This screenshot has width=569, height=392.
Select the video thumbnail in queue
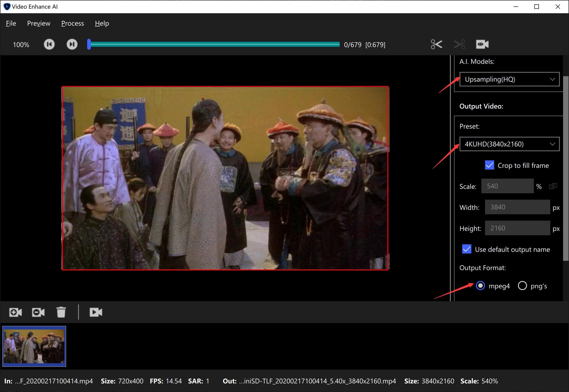tap(34, 346)
